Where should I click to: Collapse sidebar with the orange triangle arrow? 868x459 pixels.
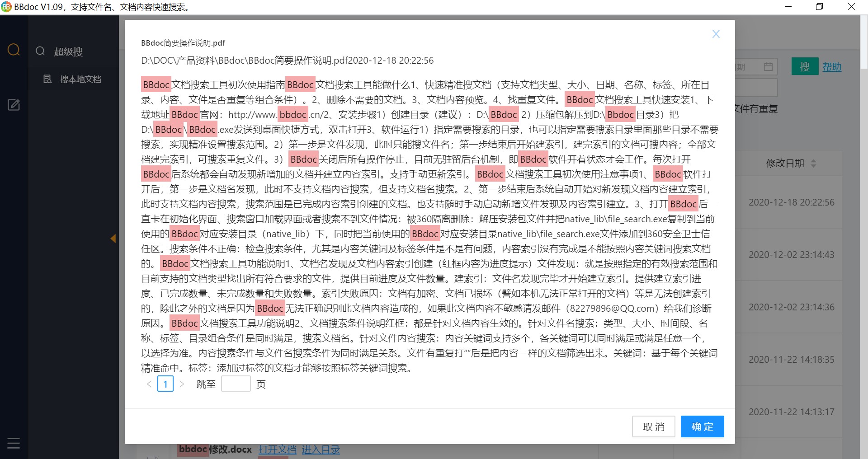pos(113,239)
